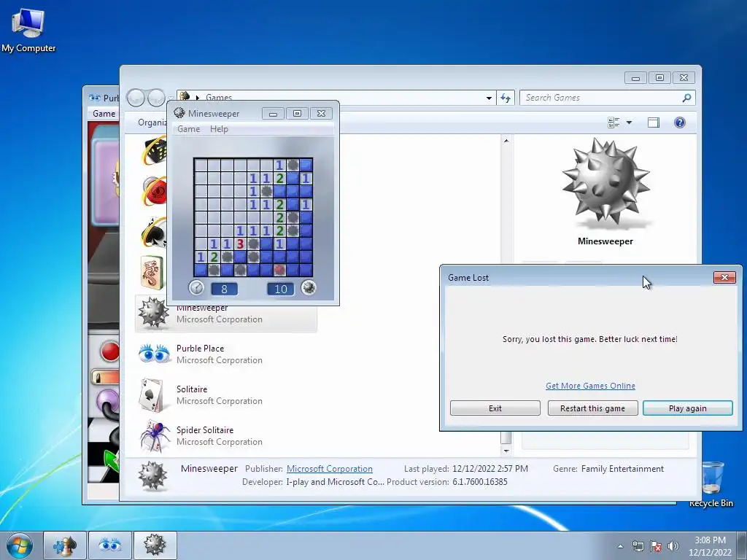Show hidden tray icons arrow

[620, 546]
